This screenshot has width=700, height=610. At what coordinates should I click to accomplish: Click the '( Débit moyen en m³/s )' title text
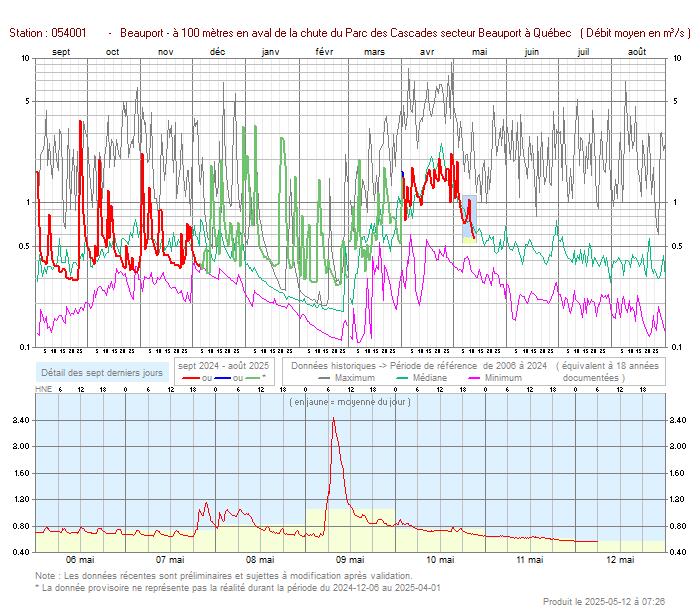point(636,33)
